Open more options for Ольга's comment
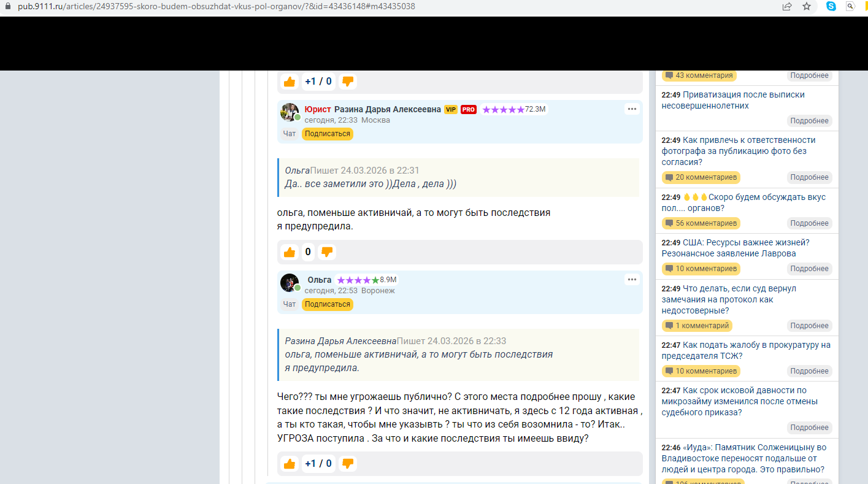The width and height of the screenshot is (868, 484). click(632, 280)
